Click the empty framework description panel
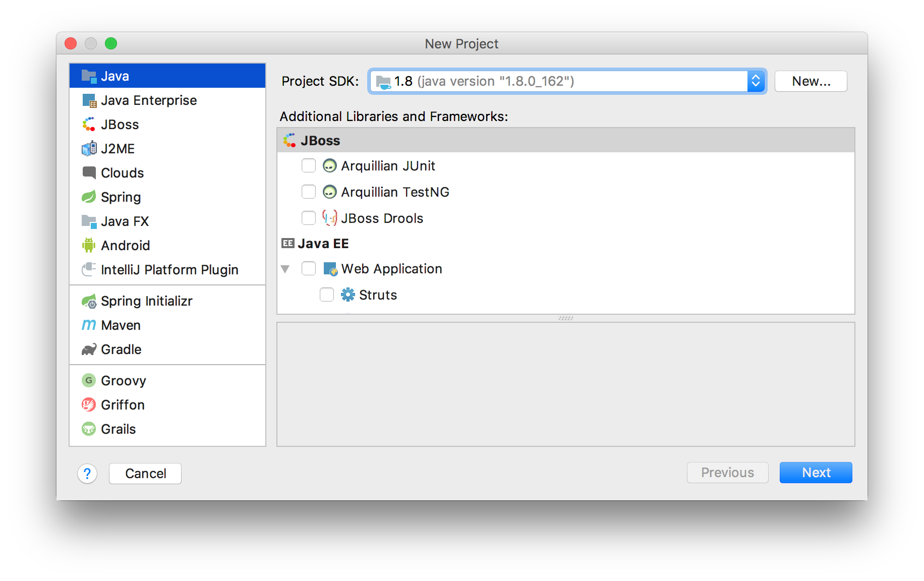 (566, 384)
